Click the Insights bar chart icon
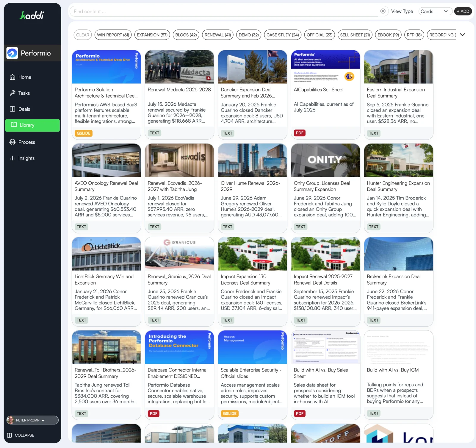The width and height of the screenshot is (476, 448). 12,158
